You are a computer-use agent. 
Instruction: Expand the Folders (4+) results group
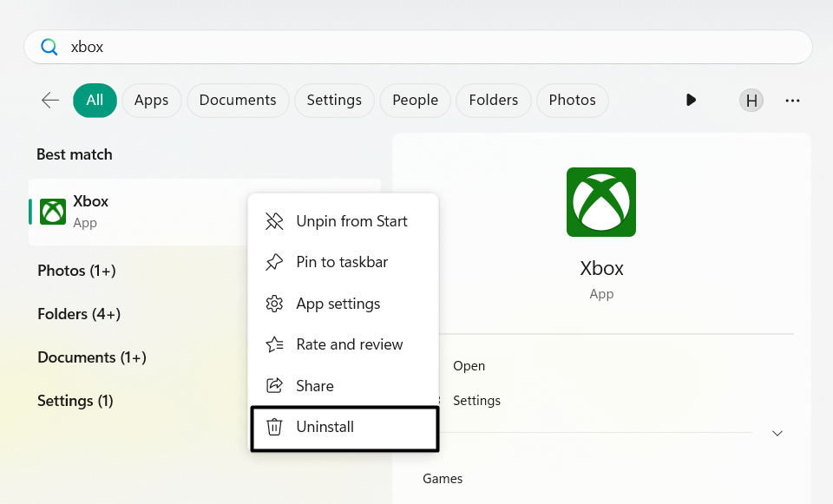click(79, 314)
